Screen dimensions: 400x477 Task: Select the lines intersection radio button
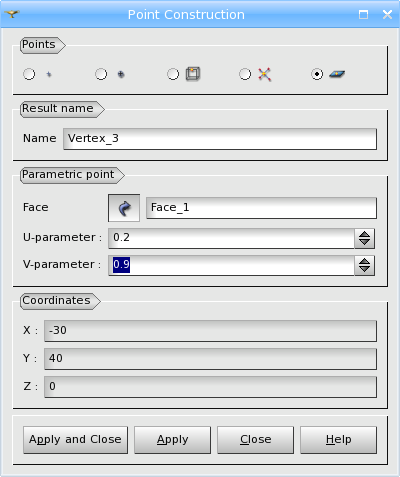245,74
